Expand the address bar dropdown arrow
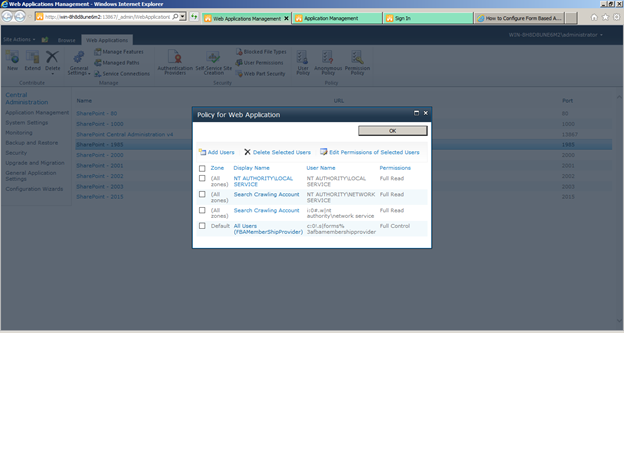Image resolution: width=624 pixels, height=450 pixels. click(182, 17)
